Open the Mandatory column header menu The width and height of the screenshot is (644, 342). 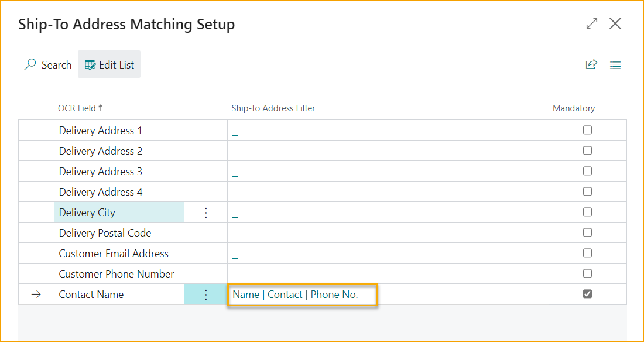pos(574,108)
